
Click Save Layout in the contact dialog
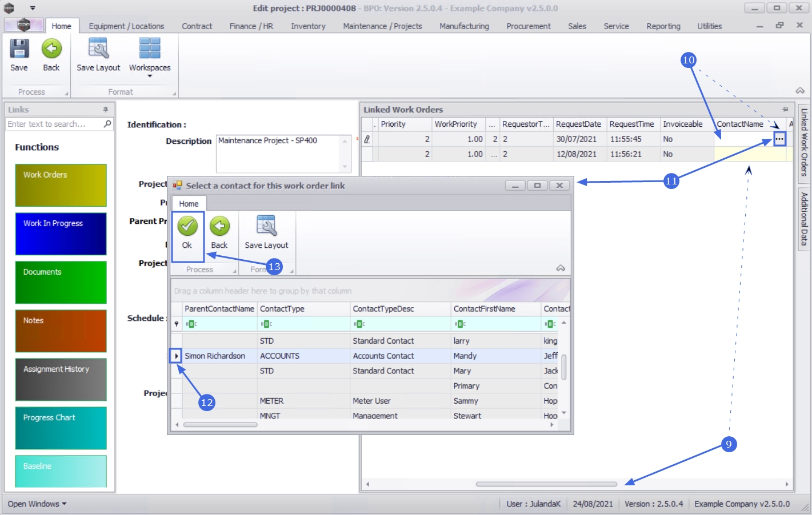pos(266,233)
